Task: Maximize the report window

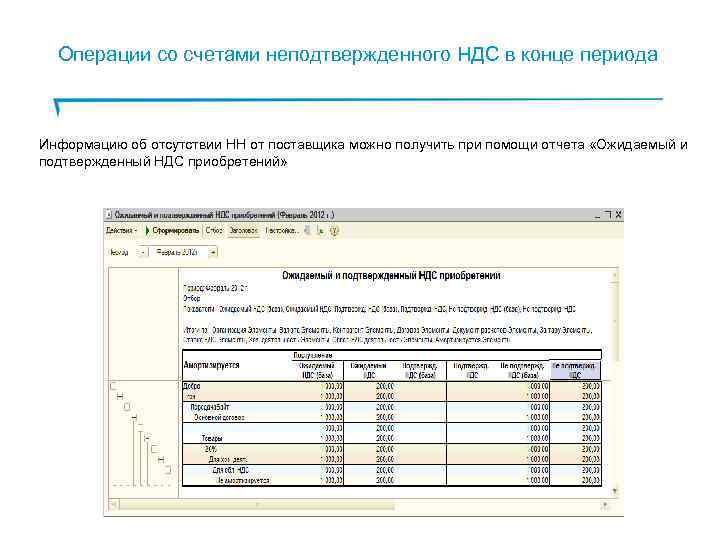Action: pos(608,214)
